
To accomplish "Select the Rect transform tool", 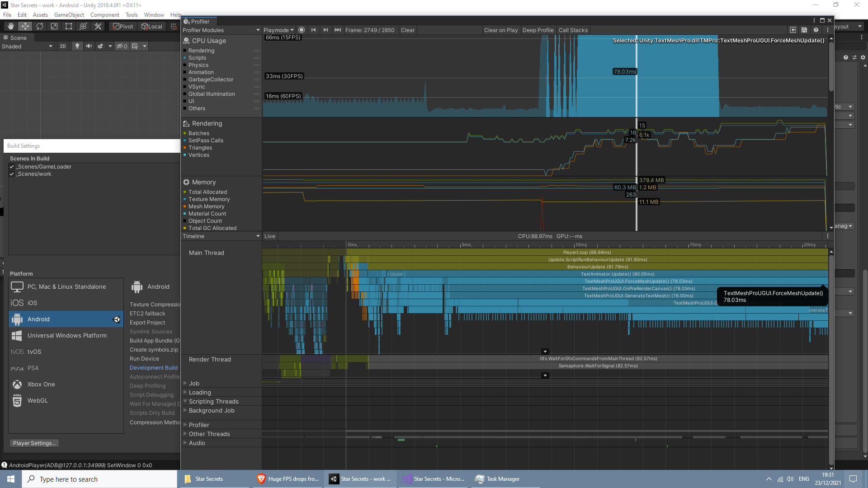I will pos(68,26).
